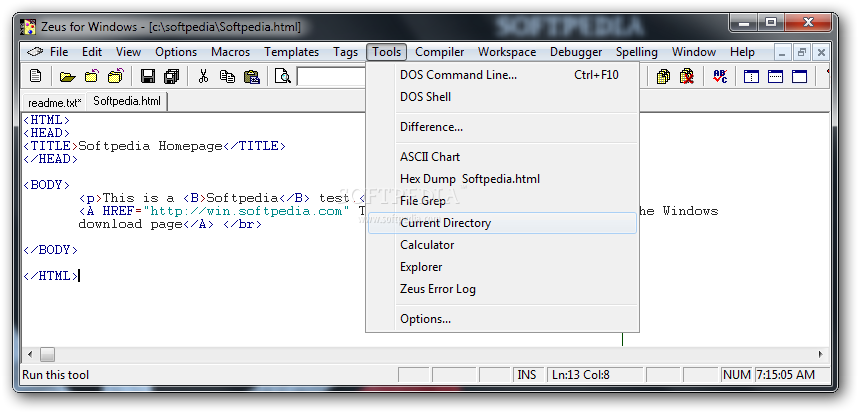Select Options... at bottom of Tools menu
This screenshot has width=859, height=413.
pos(502,319)
